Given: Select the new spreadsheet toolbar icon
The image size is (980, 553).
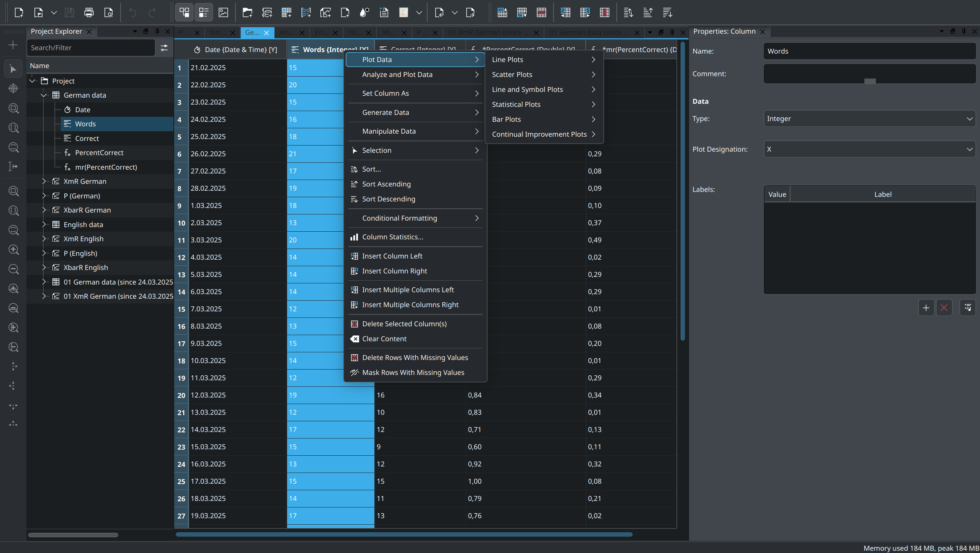Looking at the screenshot, I should click(286, 12).
